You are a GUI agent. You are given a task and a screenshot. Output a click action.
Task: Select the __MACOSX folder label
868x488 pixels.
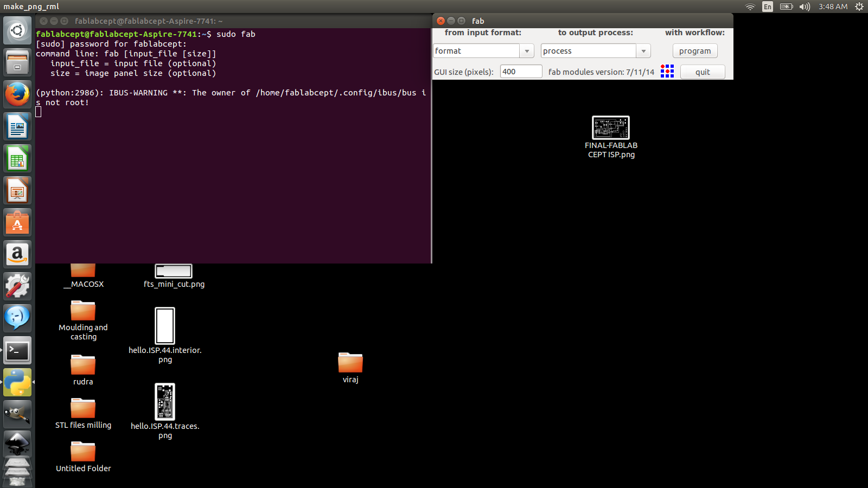coord(84,284)
